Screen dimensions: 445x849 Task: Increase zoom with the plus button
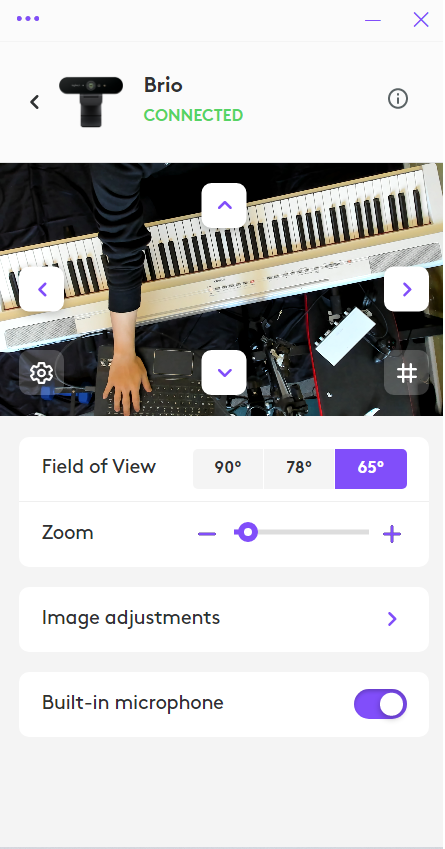pyautogui.click(x=392, y=534)
